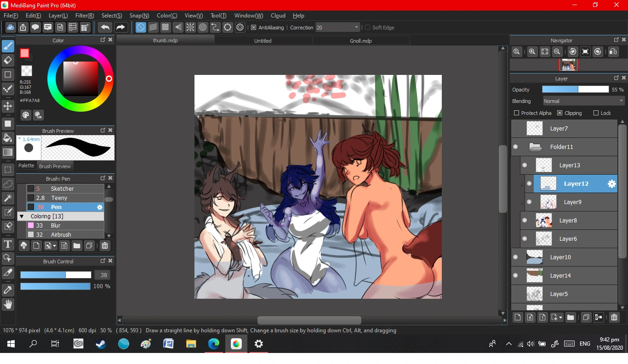Select the Move tool

pos(8,106)
